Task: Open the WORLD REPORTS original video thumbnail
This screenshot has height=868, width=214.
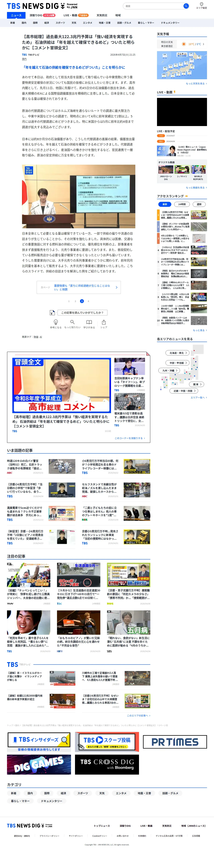Action: [198, 169]
